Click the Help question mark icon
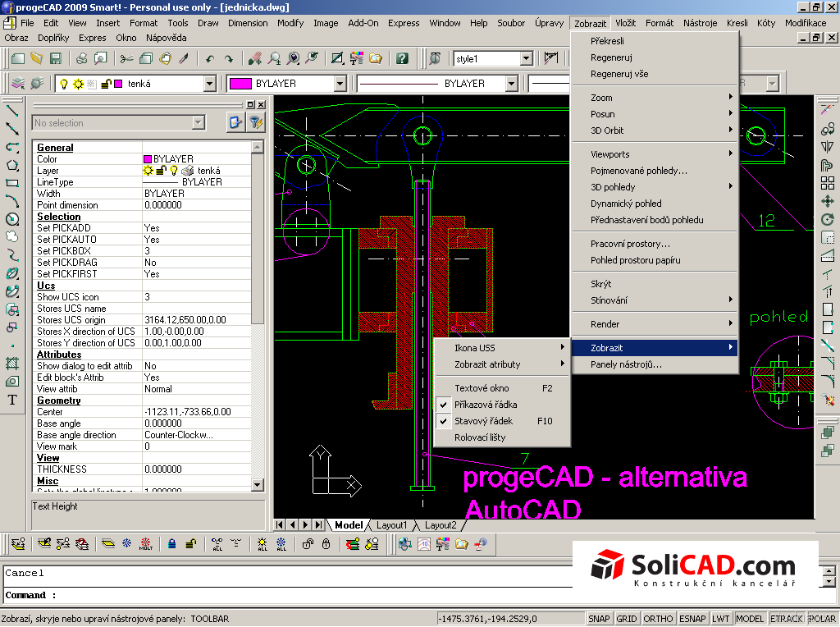This screenshot has height=627, width=840. click(401, 58)
